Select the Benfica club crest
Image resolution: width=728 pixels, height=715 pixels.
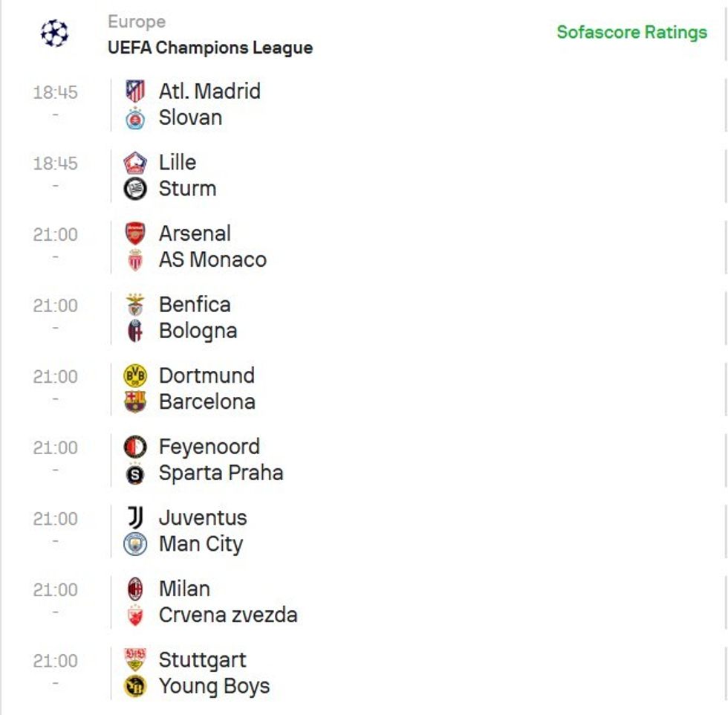[x=136, y=303]
